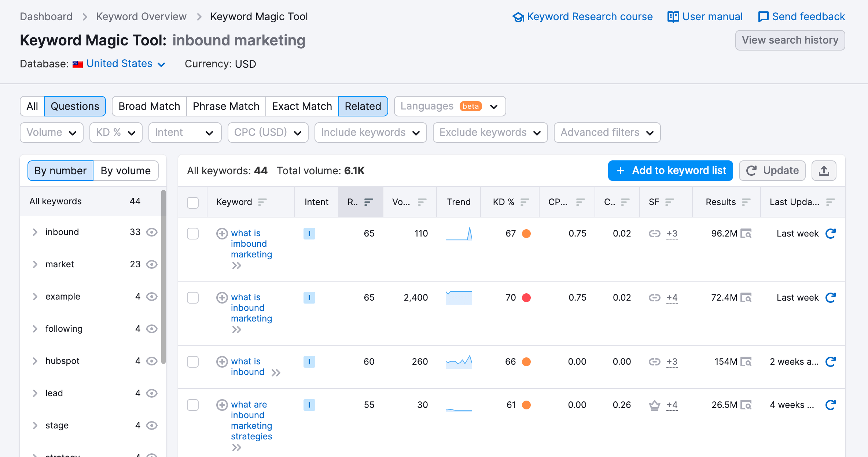The width and height of the screenshot is (868, 457).
Task: Refresh the 'what is imbound marketing' row
Action: pos(830,234)
